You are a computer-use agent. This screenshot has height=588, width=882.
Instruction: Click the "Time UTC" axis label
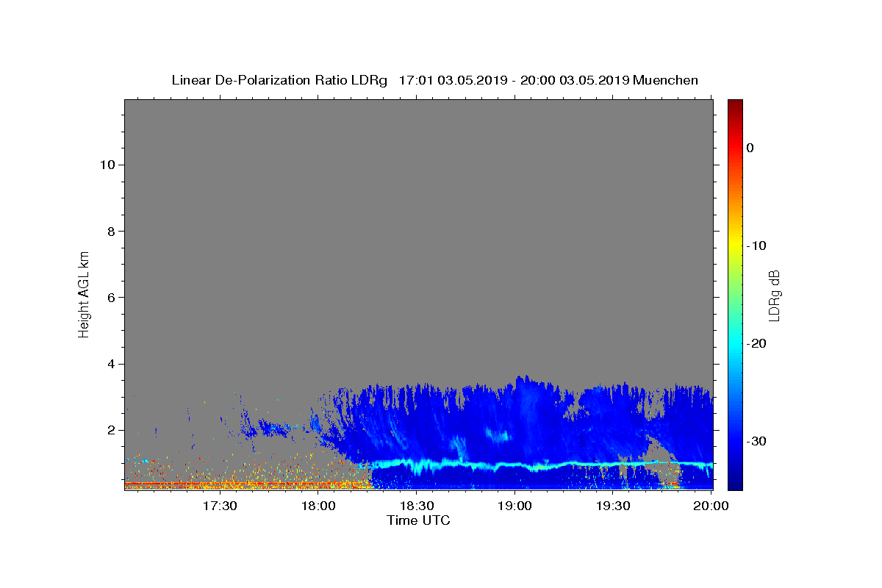click(x=418, y=520)
